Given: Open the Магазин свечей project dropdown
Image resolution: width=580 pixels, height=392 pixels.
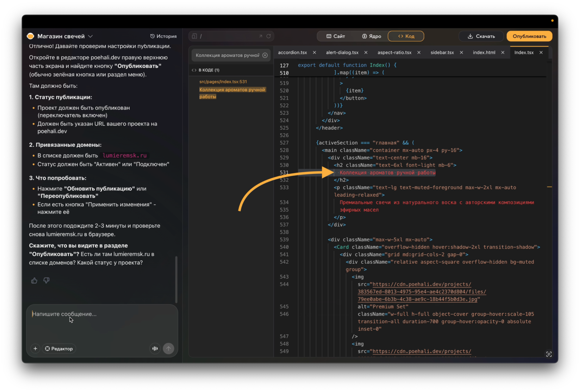Looking at the screenshot, I should coord(90,36).
